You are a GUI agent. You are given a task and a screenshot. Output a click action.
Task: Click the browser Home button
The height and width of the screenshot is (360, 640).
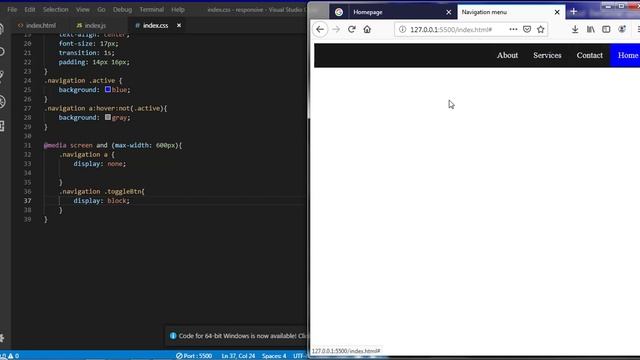(367, 29)
